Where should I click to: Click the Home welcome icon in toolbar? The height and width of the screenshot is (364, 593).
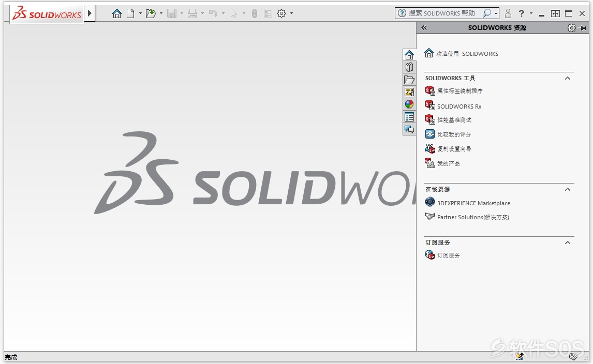(x=117, y=13)
